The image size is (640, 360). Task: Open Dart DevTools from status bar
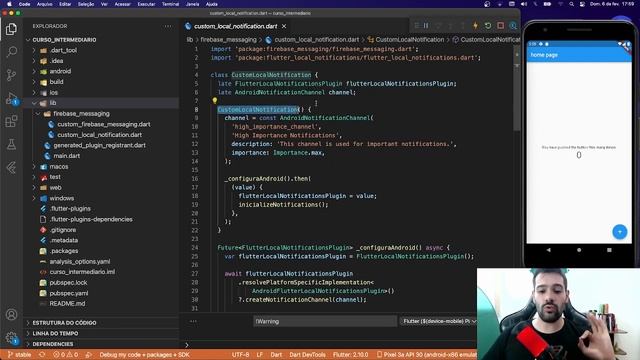tap(307, 355)
